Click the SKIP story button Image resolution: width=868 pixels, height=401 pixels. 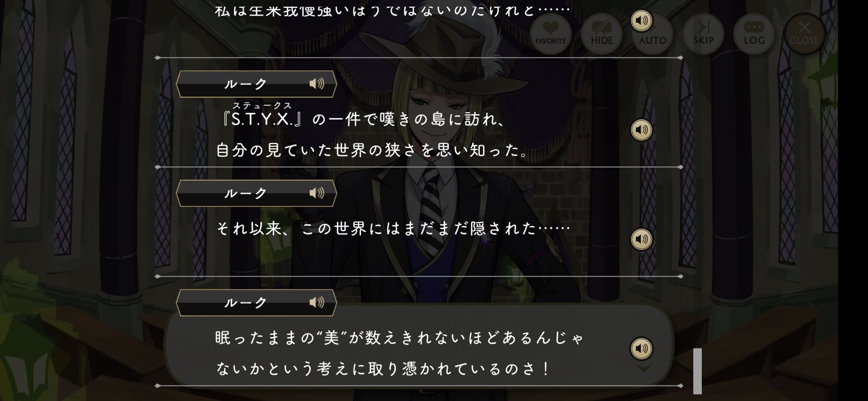(x=703, y=34)
